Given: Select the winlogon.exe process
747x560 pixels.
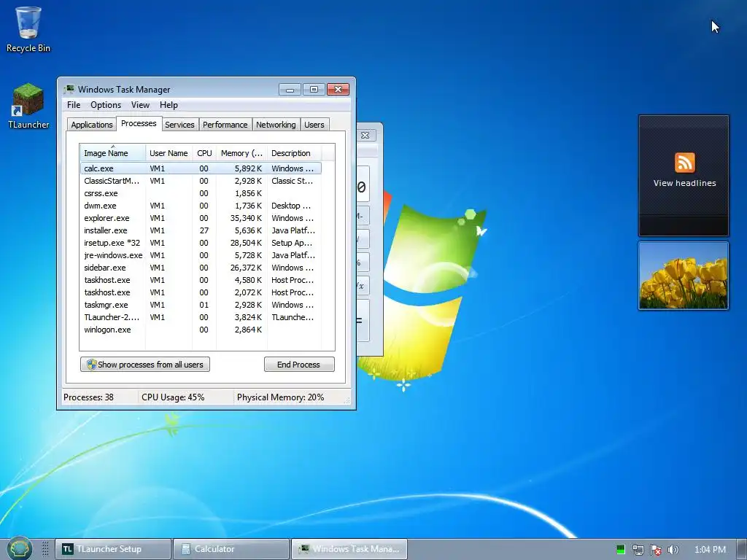Looking at the screenshot, I should point(201,329).
